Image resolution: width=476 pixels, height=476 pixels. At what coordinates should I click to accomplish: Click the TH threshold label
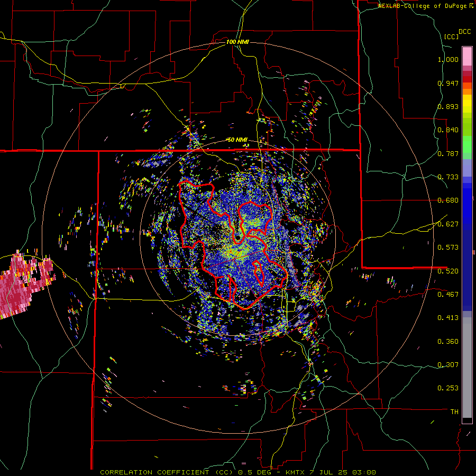tap(454, 412)
